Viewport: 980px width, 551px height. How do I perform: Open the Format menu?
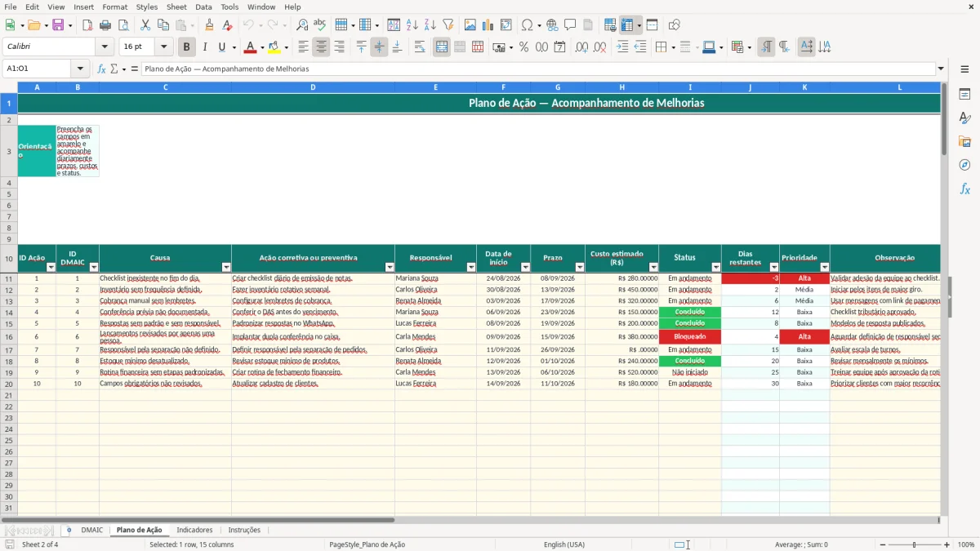pyautogui.click(x=114, y=7)
